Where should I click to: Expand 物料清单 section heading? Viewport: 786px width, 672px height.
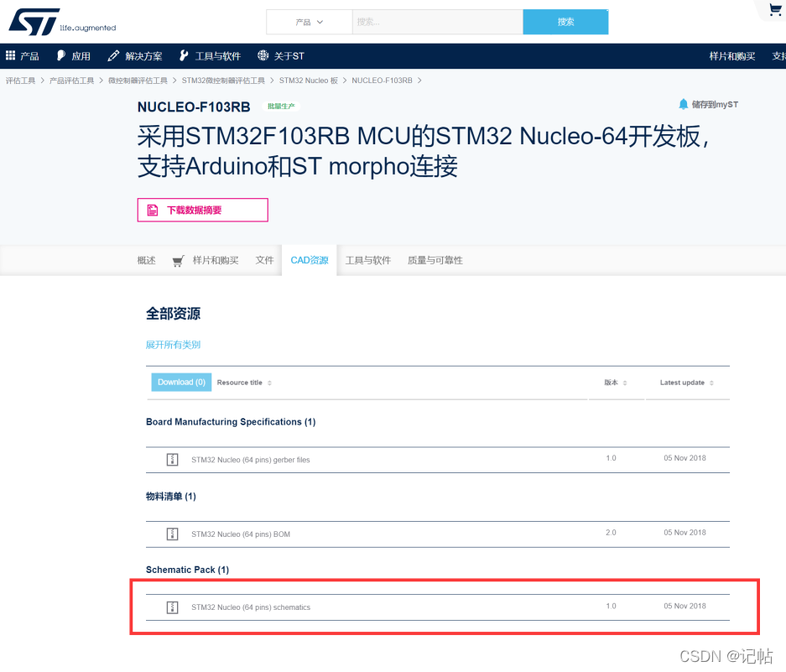171,497
